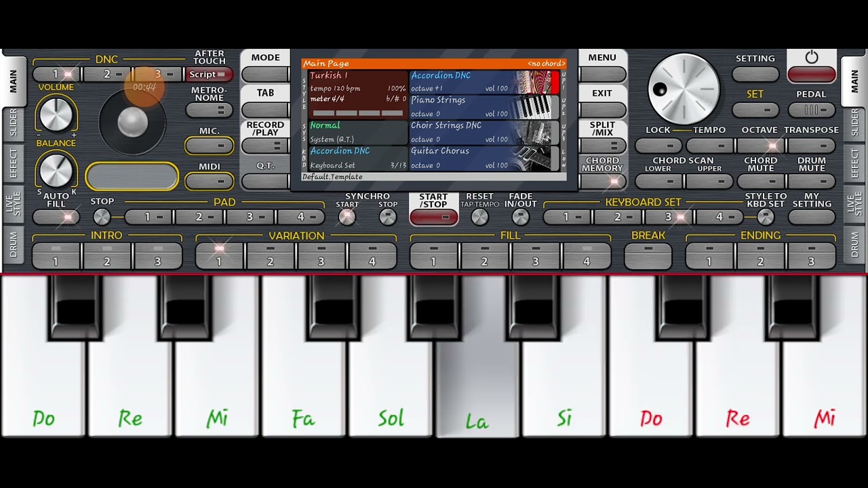Switch to the right SLIDER side tab

click(x=854, y=123)
